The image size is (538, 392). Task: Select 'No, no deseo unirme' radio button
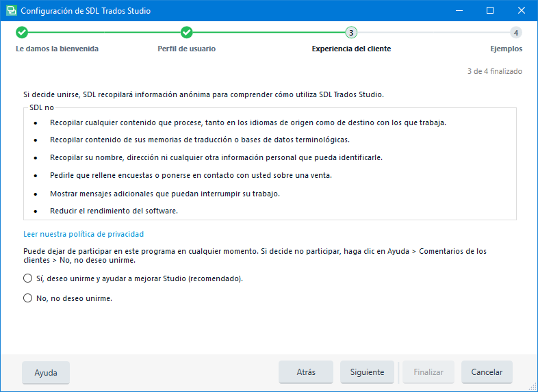[x=28, y=298]
